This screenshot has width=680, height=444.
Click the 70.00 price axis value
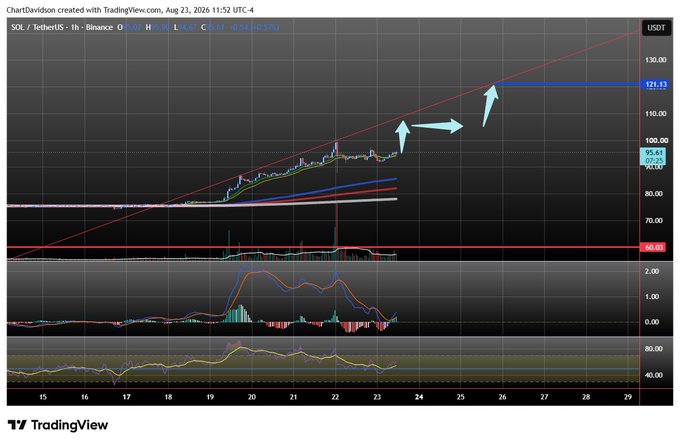pos(654,221)
